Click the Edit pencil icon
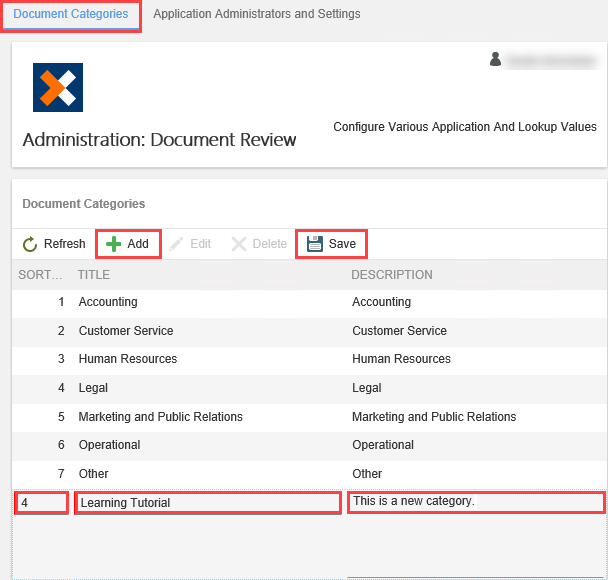Viewport: 608px width, 580px height. [177, 244]
